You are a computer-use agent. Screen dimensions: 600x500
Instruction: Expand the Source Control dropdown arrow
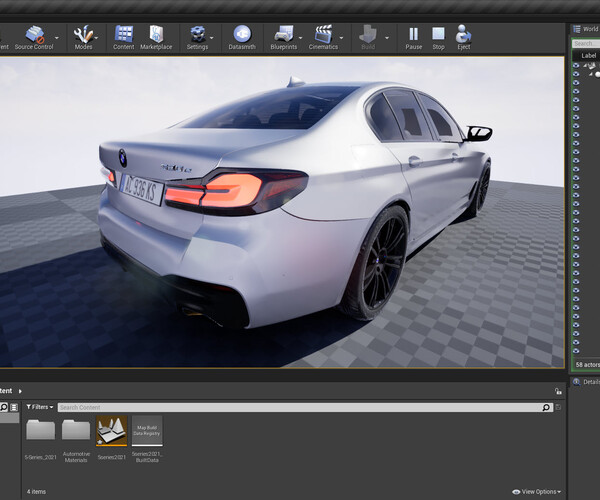(x=57, y=38)
